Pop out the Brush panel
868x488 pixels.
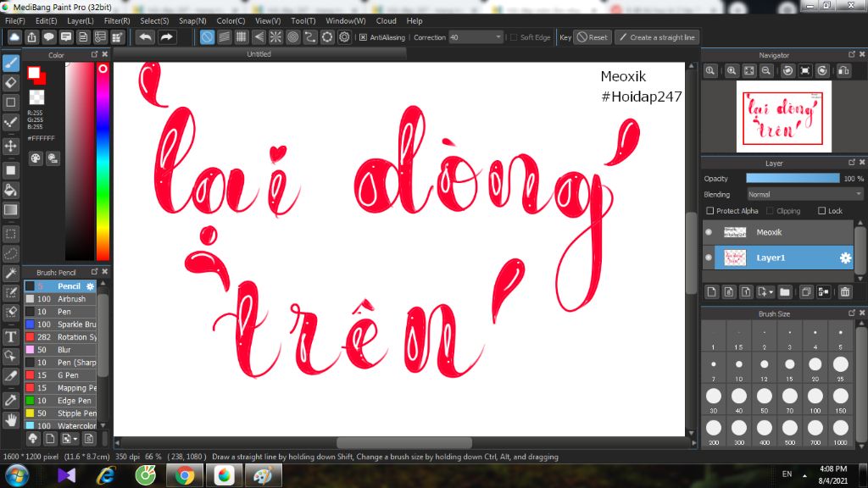(94, 272)
